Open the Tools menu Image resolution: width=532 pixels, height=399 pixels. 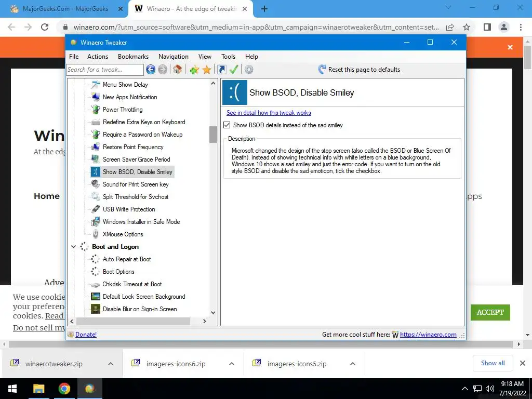[x=229, y=57]
